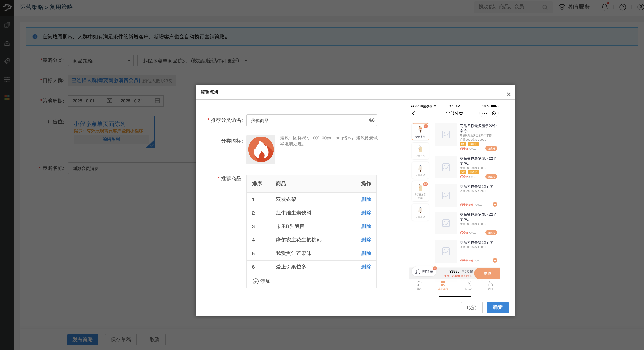Delete product 双发衣架
The width and height of the screenshot is (644, 350).
[366, 199]
